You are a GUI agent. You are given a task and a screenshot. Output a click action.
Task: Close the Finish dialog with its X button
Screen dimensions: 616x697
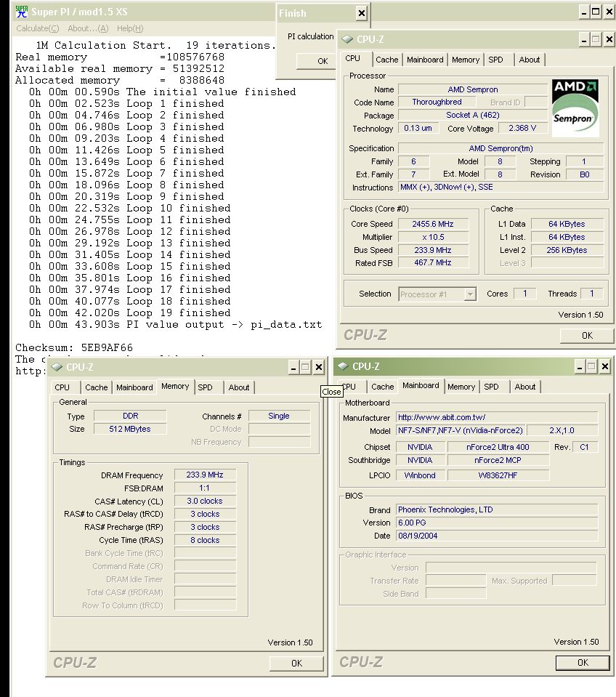click(362, 13)
